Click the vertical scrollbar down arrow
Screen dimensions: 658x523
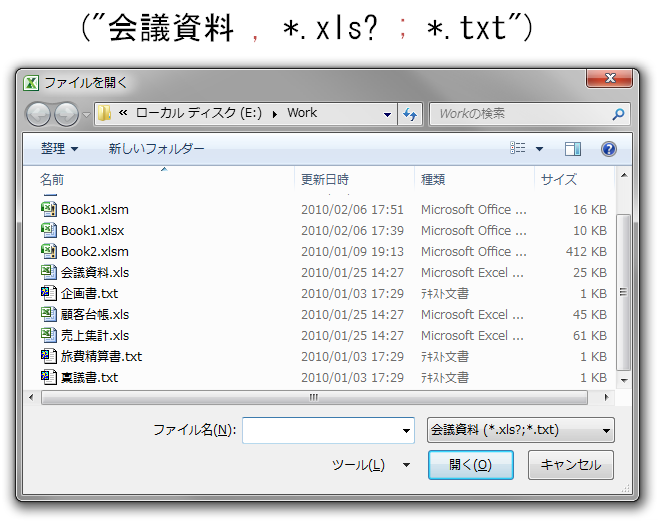[x=624, y=380]
